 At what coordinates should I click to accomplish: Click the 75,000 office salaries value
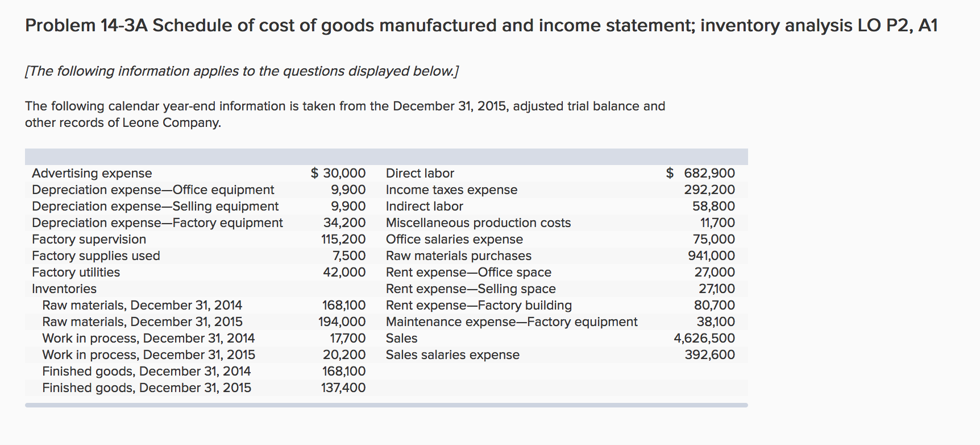coord(714,239)
